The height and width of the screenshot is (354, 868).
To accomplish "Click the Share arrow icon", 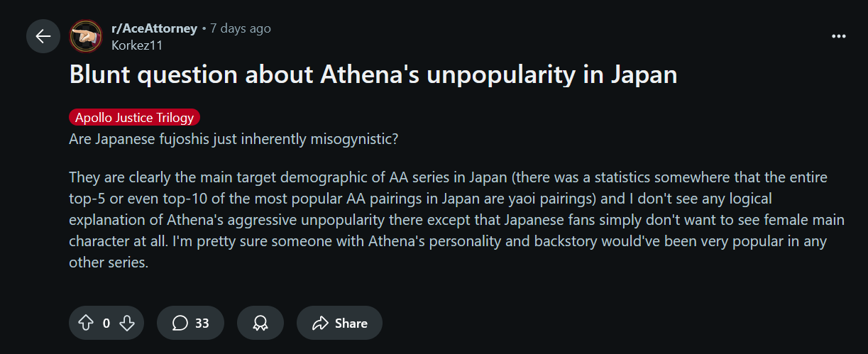I will (321, 323).
